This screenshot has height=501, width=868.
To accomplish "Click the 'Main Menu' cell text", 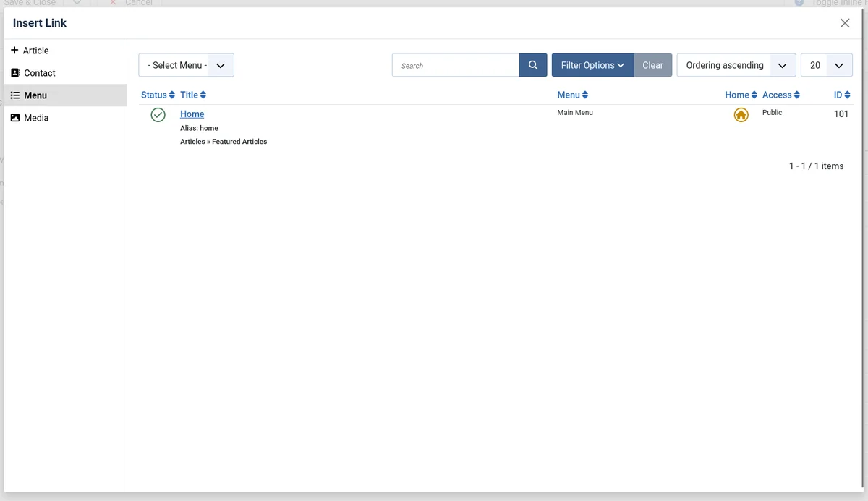I will pos(575,112).
